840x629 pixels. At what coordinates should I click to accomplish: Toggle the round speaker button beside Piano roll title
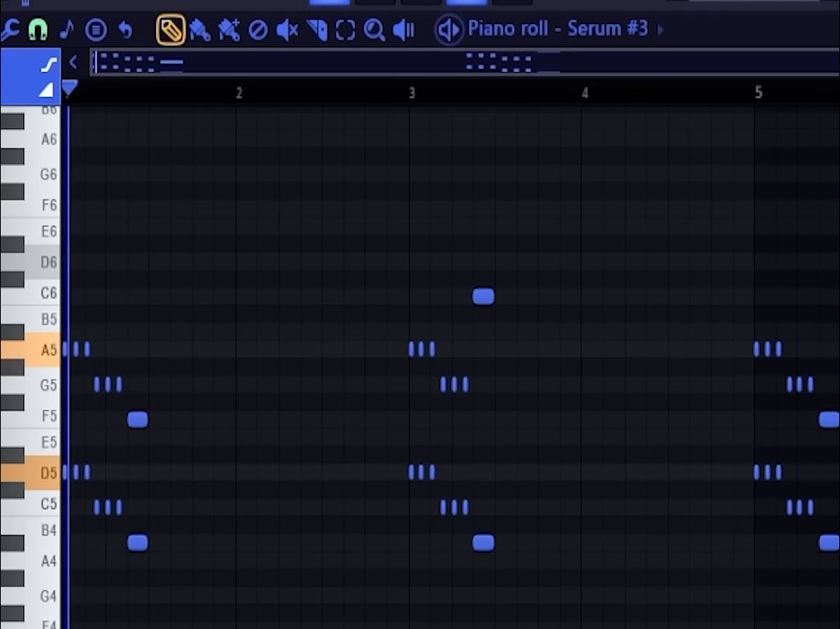coord(448,30)
